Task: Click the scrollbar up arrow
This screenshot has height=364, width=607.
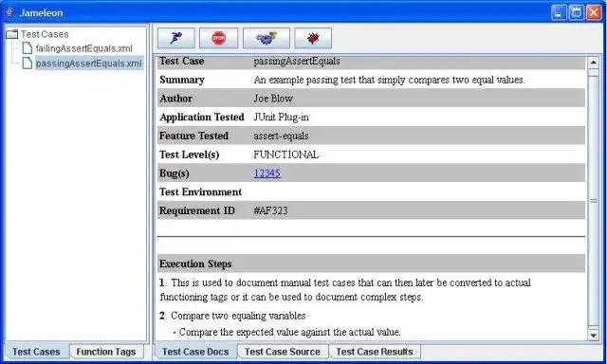Action: coord(593,62)
